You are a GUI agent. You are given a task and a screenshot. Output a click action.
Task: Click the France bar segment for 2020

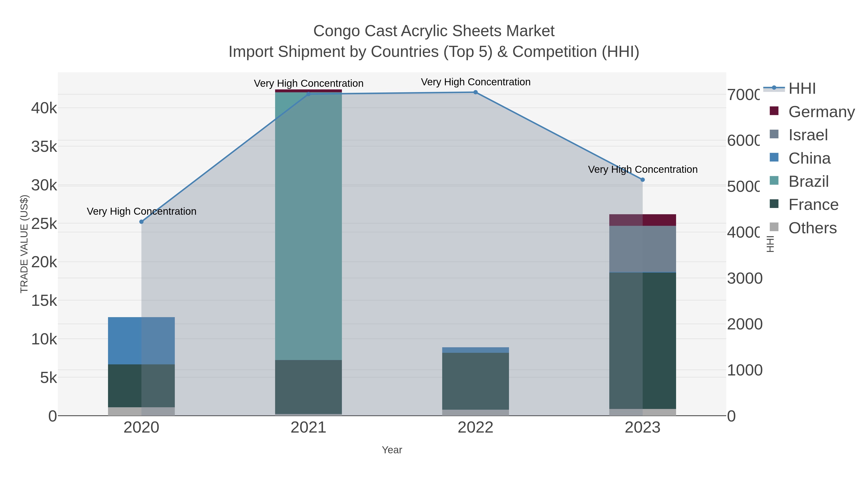141,386
